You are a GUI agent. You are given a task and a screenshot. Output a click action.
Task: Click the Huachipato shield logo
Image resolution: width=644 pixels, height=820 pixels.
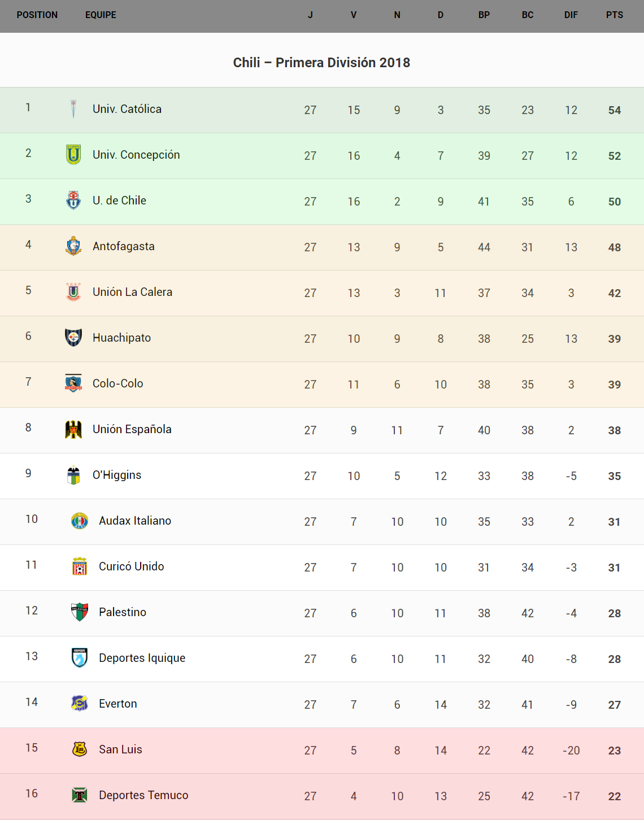[x=73, y=338]
